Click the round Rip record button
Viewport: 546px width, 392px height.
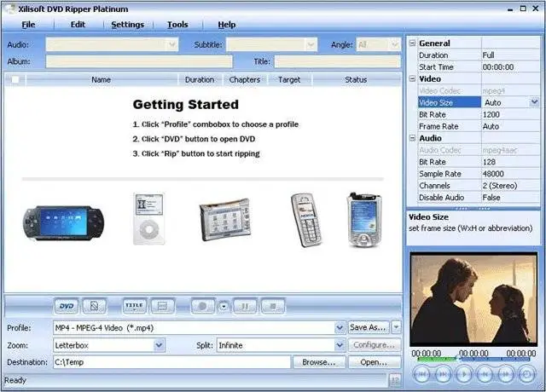pyautogui.click(x=202, y=306)
